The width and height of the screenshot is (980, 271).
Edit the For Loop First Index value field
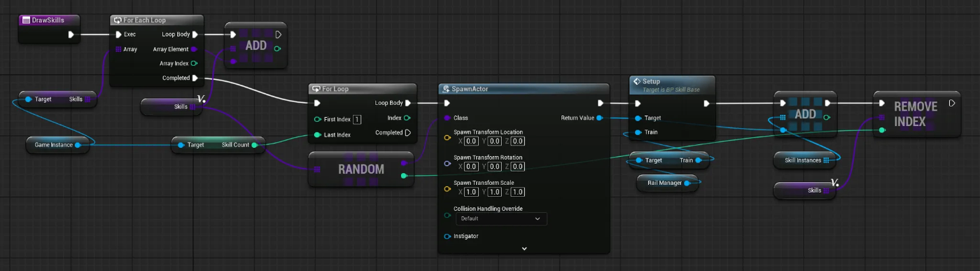(357, 119)
